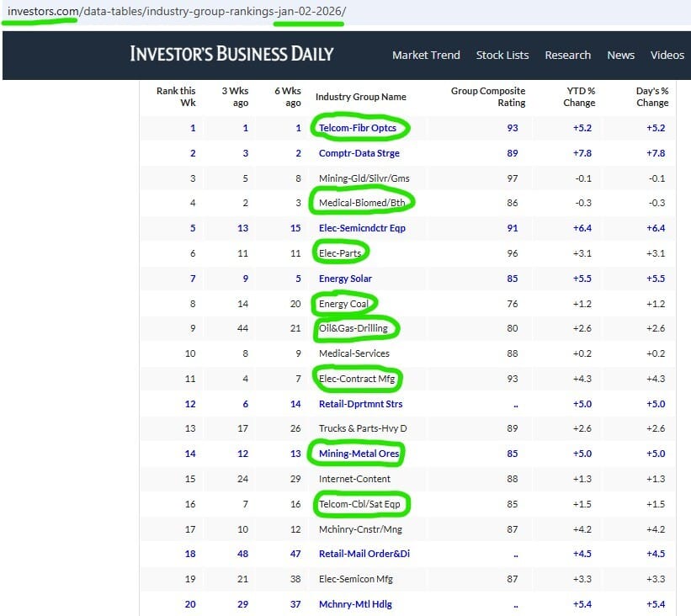Viewport: 691px width, 616px height.
Task: Select the Oil&Gas-Drilling row name
Action: coord(353,328)
